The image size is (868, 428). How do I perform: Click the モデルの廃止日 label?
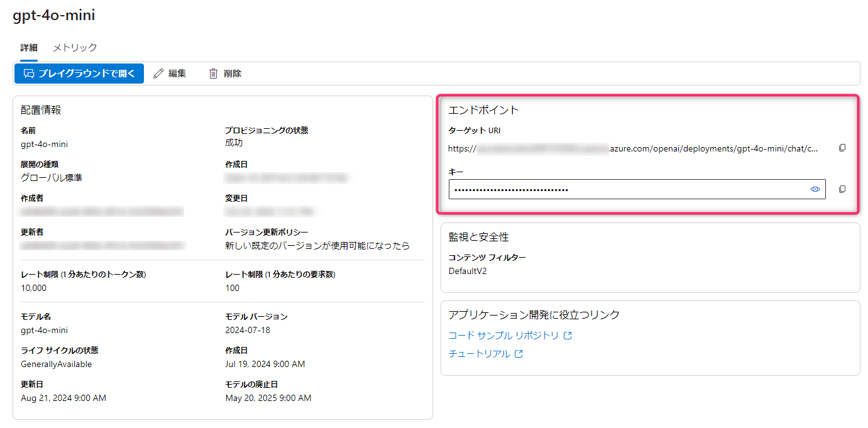click(251, 385)
